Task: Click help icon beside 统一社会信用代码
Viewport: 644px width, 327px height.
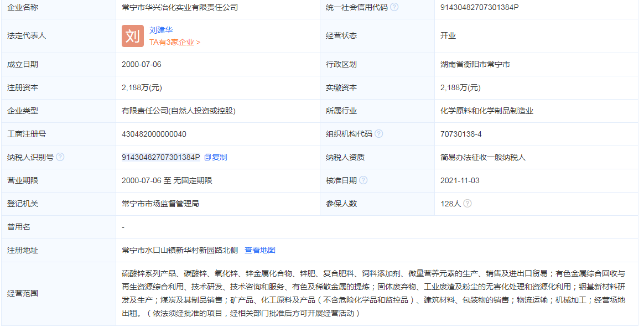Action: click(395, 7)
